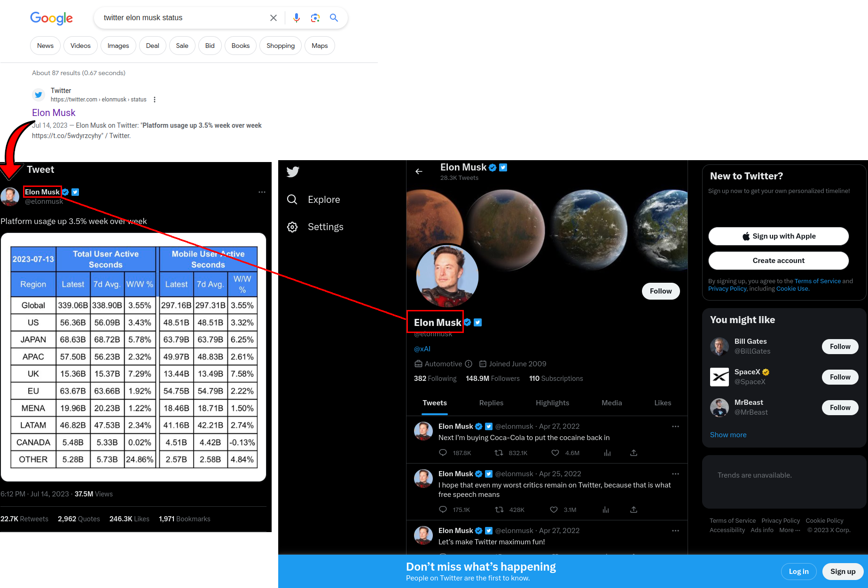Select the Videos search filter
The width and height of the screenshot is (868, 588).
(80, 46)
